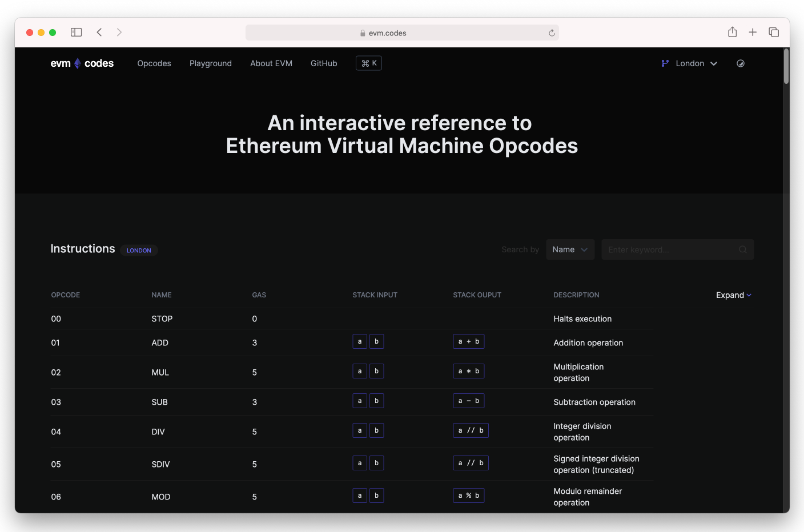Click opcode number 00
The image size is (804, 532).
tap(56, 319)
